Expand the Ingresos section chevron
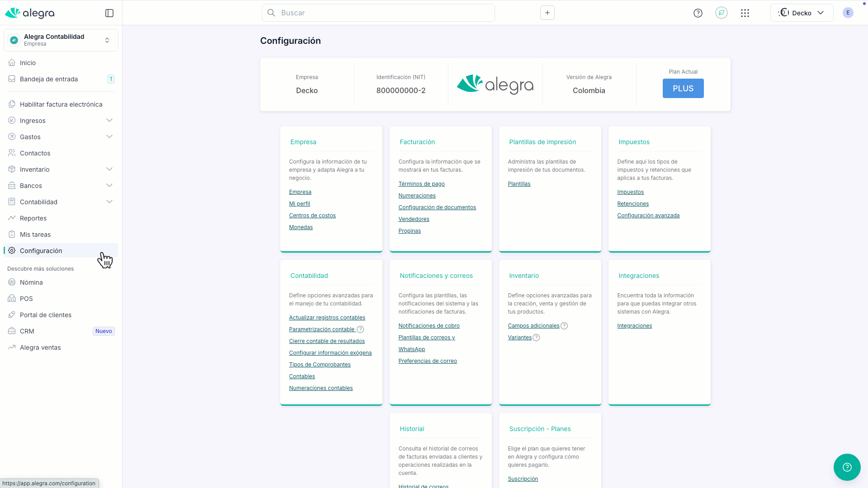 coord(109,120)
